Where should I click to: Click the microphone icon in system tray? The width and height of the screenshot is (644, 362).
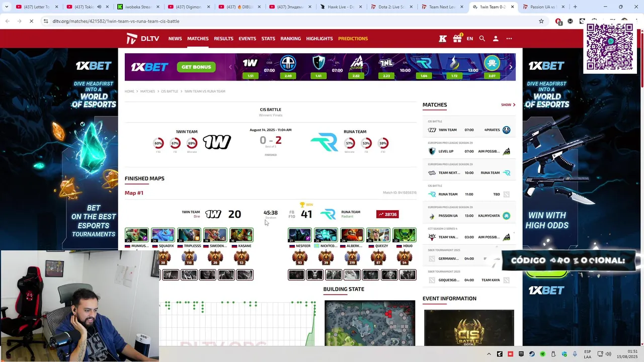[x=575, y=354]
